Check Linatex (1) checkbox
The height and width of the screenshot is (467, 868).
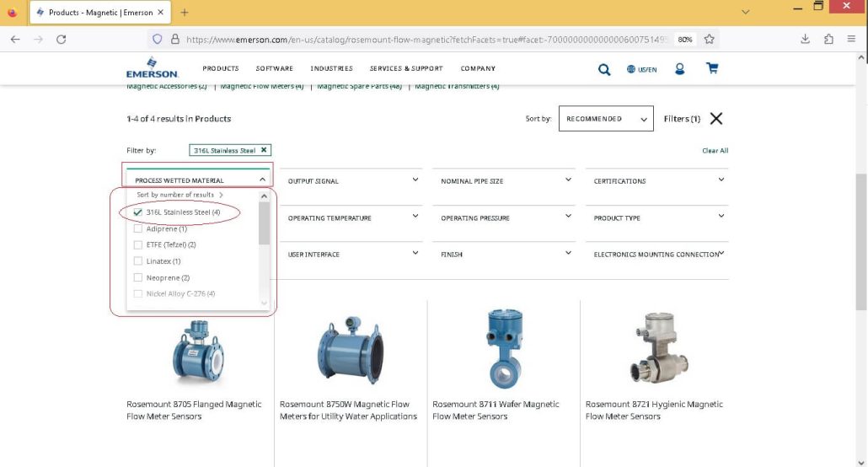click(x=138, y=261)
